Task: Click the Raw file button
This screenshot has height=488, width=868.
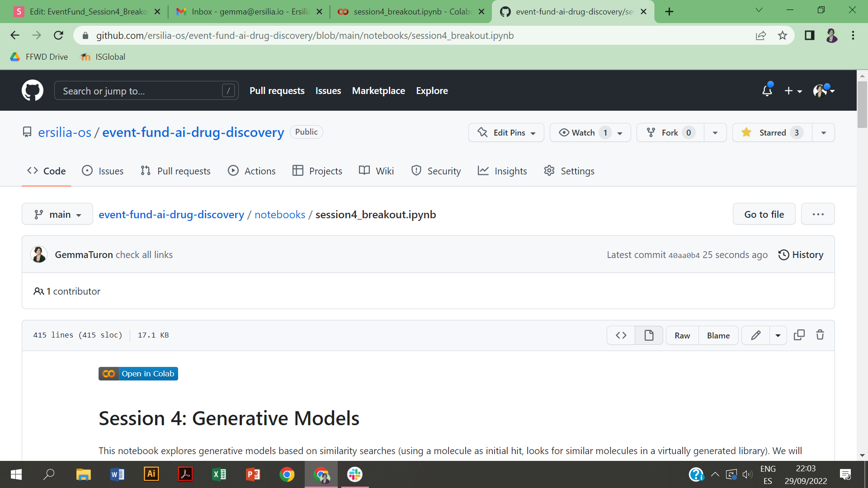Action: pos(682,335)
